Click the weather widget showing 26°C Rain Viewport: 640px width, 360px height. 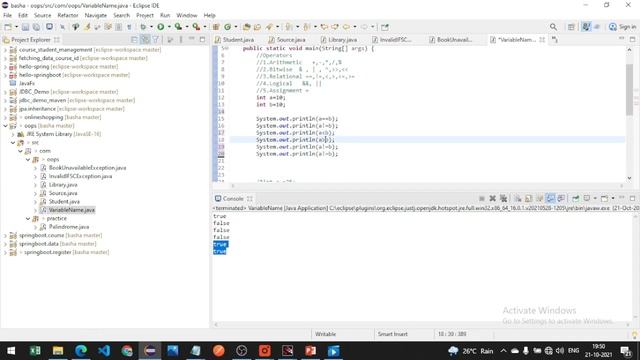[x=471, y=351]
